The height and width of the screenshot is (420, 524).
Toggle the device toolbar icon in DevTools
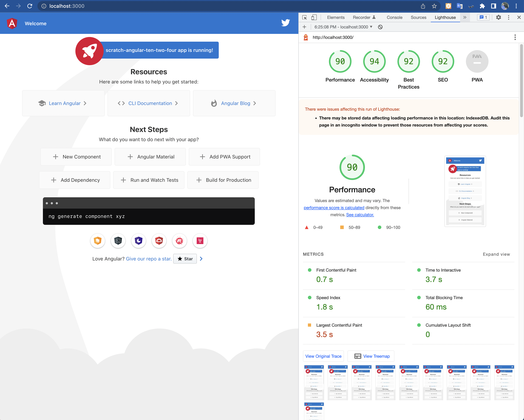pyautogui.click(x=314, y=17)
